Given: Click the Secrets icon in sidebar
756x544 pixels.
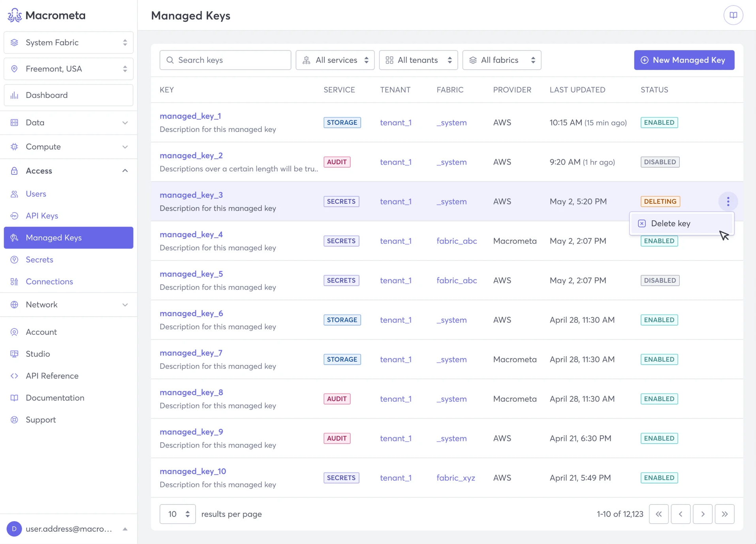Looking at the screenshot, I should click(15, 259).
